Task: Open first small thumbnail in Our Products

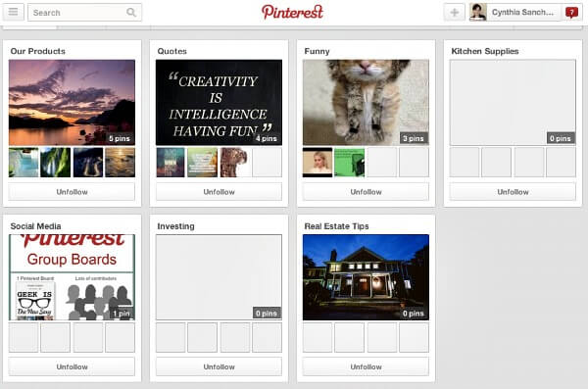Action: coord(24,163)
